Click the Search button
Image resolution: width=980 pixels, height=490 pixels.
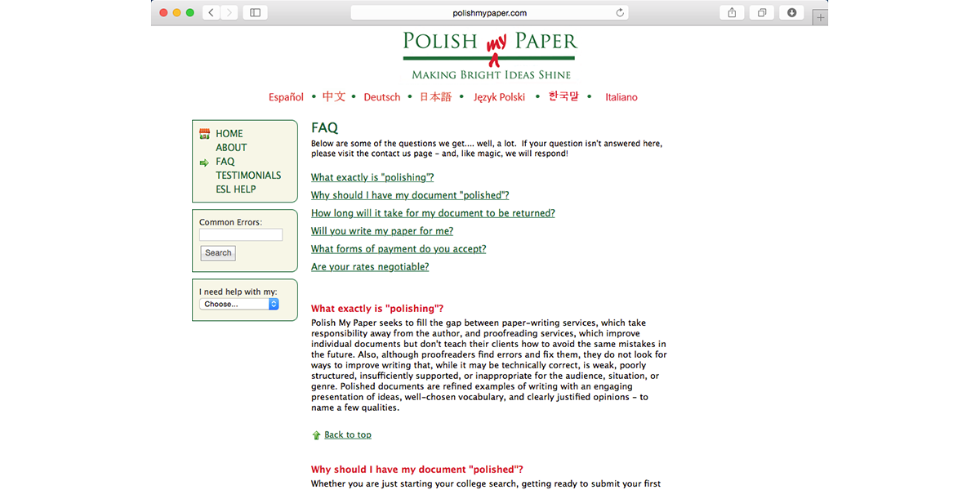(218, 253)
